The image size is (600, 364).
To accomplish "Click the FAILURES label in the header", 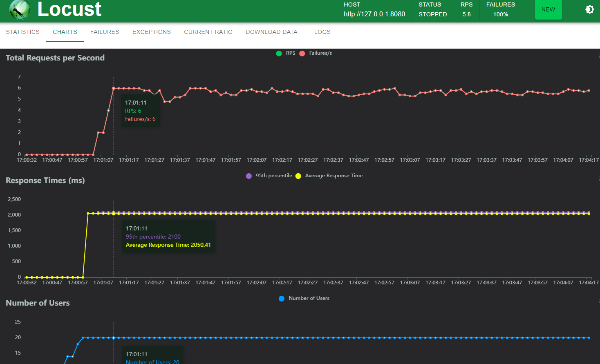I will click(x=501, y=4).
